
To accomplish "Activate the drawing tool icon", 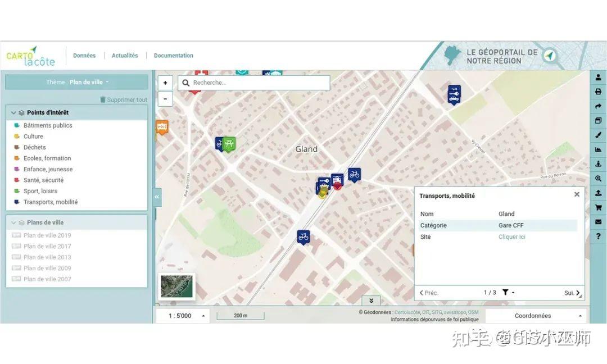I will (598, 135).
